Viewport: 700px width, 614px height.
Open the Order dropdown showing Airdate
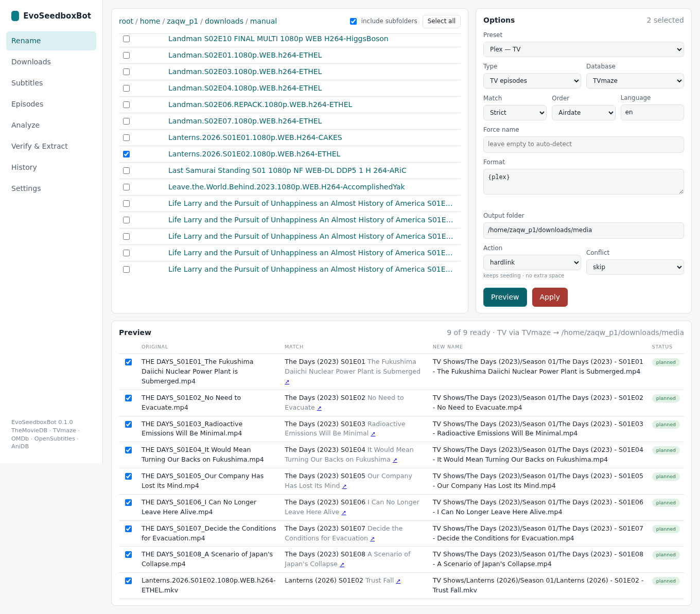click(583, 113)
